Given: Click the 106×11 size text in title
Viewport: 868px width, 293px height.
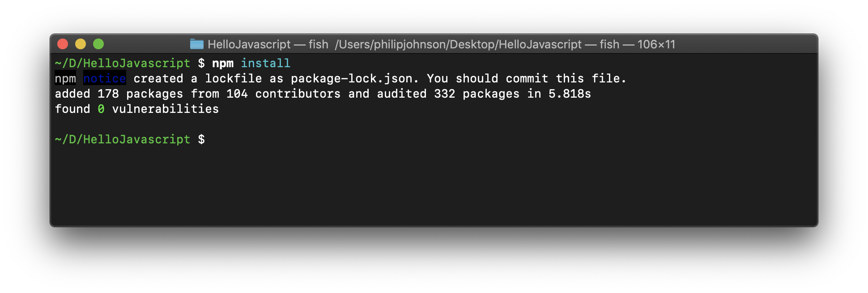Looking at the screenshot, I should point(656,44).
